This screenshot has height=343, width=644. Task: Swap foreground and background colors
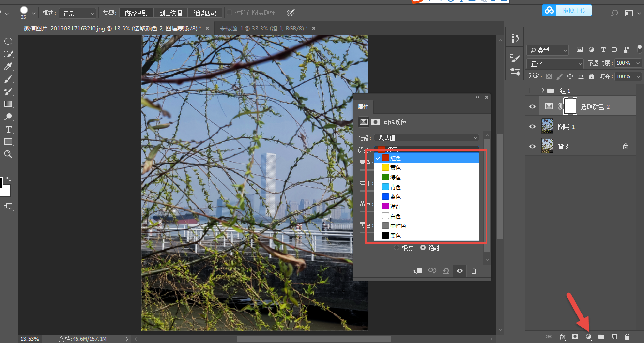tap(8, 179)
